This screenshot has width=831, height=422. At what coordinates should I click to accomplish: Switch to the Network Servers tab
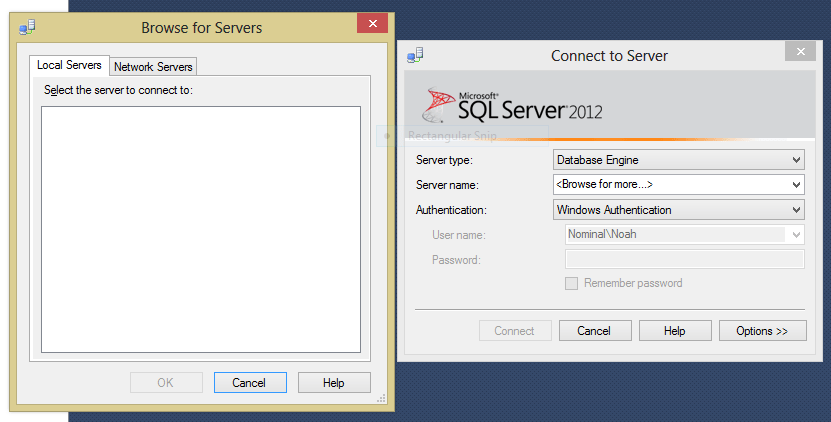point(153,67)
